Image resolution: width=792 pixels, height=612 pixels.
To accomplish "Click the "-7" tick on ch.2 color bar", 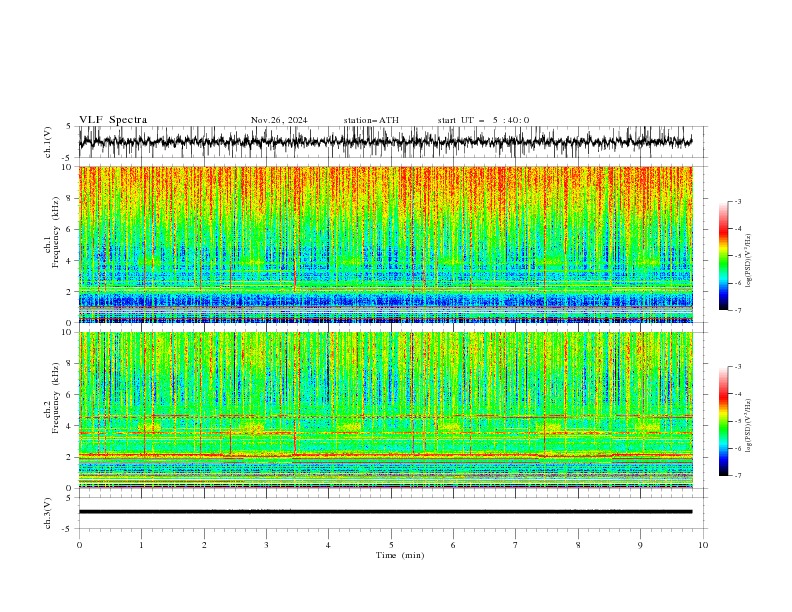I will pyautogui.click(x=738, y=476).
